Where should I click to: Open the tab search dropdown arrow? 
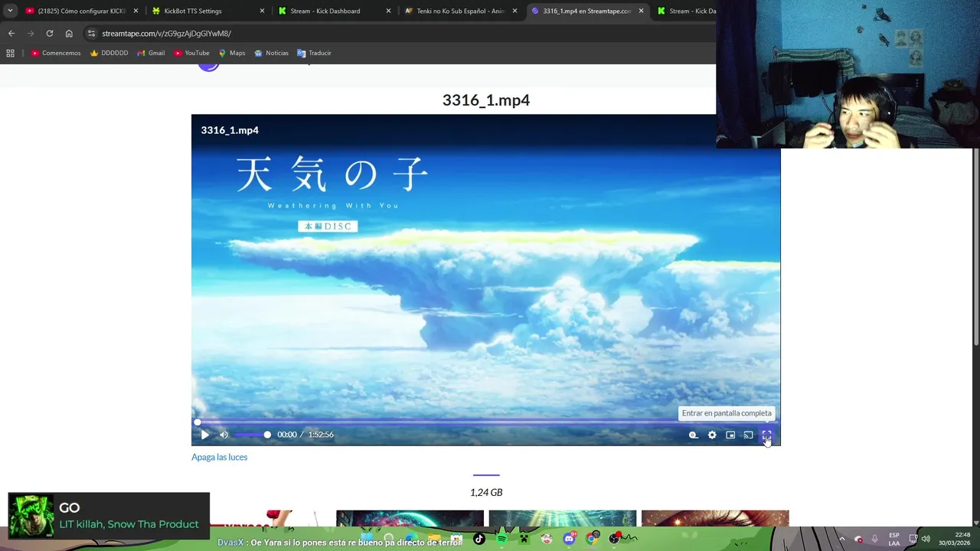(x=10, y=11)
